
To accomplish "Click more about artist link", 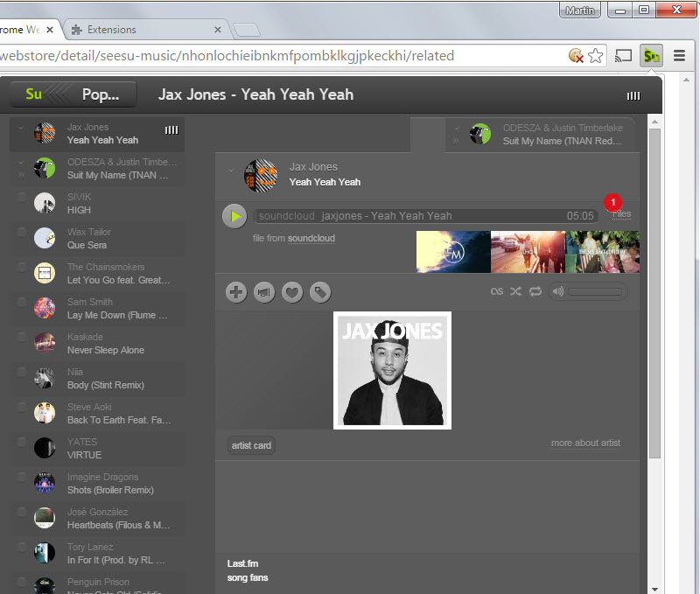I will click(585, 444).
